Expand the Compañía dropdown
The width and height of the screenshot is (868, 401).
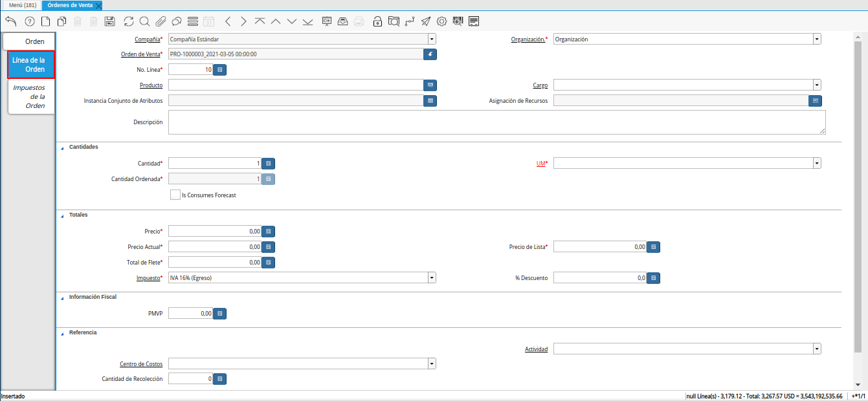(432, 39)
